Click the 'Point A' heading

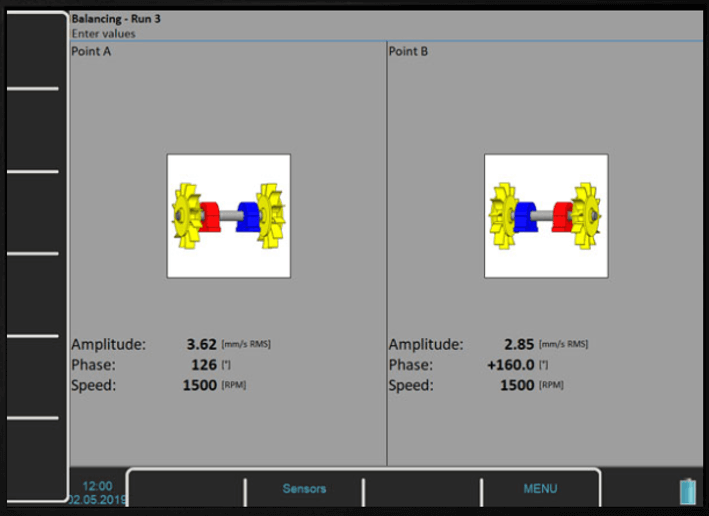[x=91, y=51]
